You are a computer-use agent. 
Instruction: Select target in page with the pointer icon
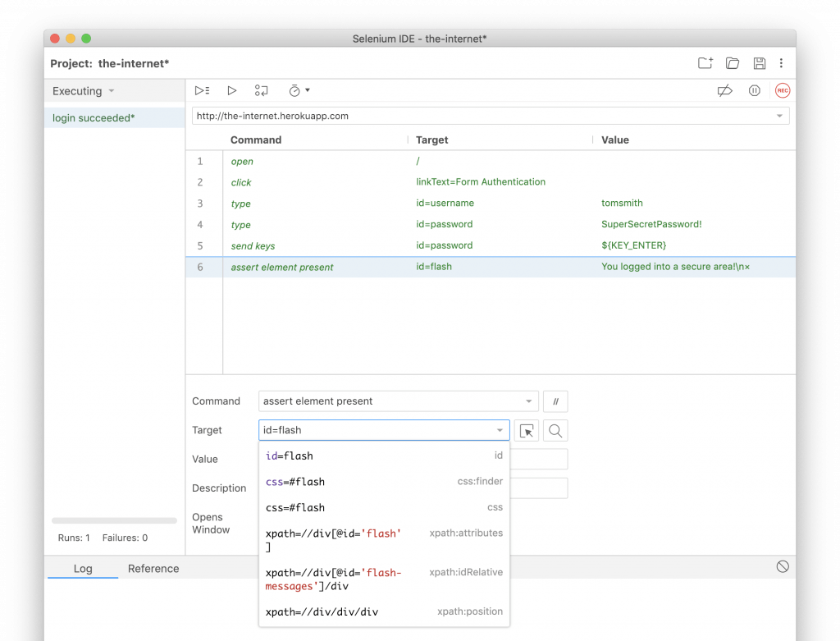(x=526, y=430)
